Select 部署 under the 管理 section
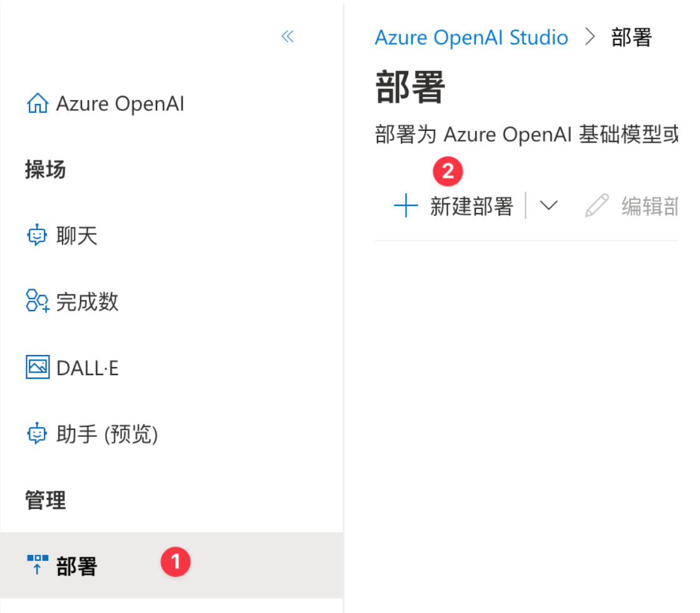700x613 pixels. [x=76, y=565]
